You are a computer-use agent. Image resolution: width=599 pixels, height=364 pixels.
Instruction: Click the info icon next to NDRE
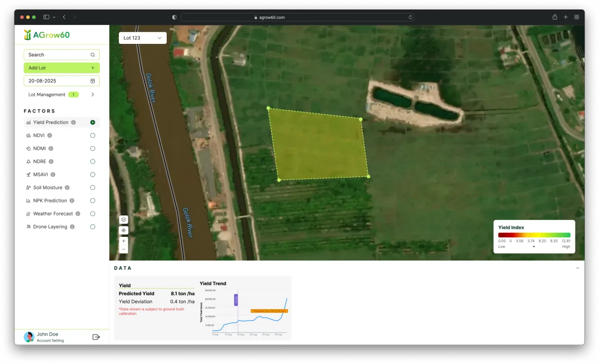(x=51, y=162)
